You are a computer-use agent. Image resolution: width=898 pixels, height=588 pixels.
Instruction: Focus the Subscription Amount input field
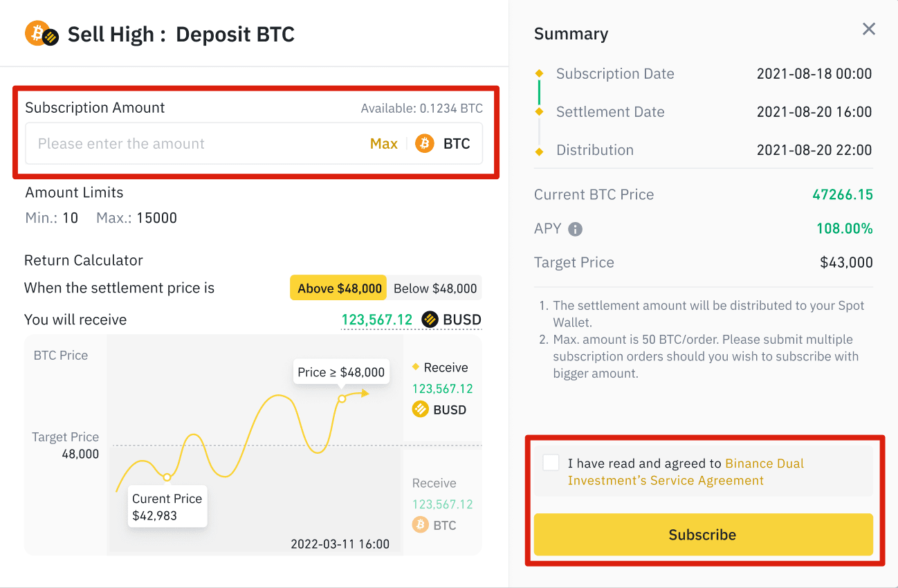[194, 144]
